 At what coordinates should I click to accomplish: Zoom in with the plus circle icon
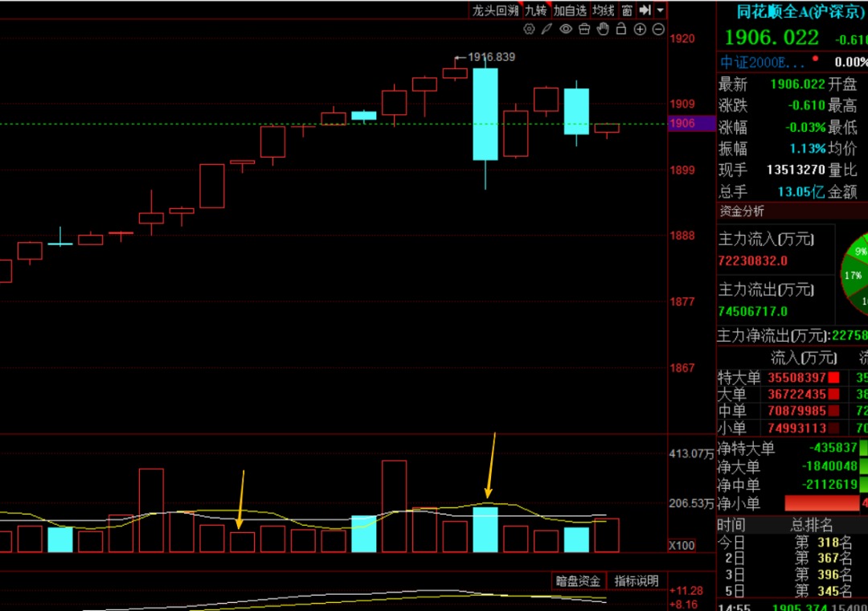pos(640,30)
